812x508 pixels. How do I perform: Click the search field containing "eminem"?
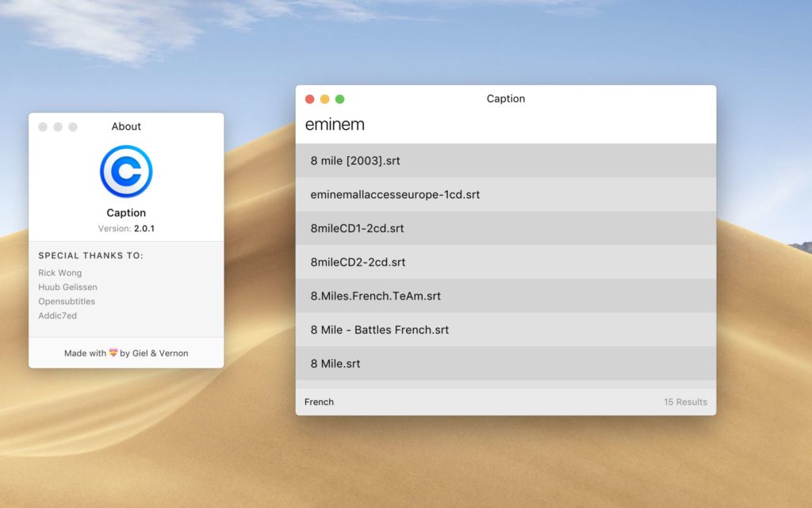coord(505,124)
